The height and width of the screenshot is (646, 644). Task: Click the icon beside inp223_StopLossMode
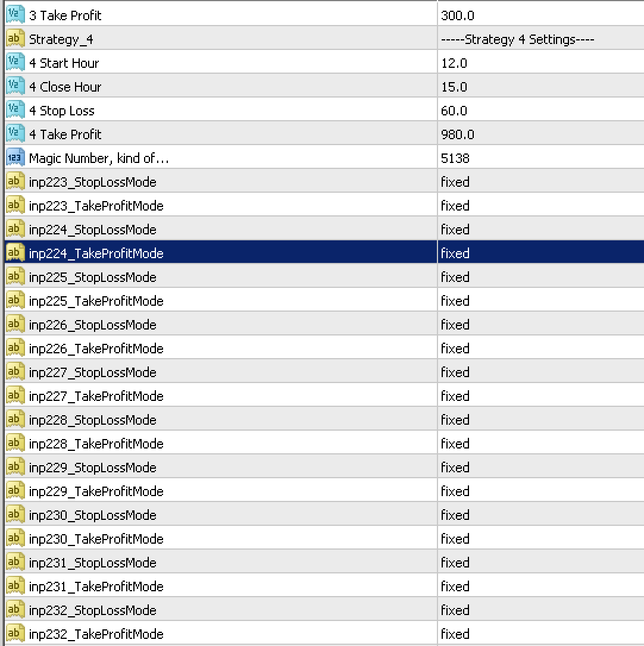[15, 181]
